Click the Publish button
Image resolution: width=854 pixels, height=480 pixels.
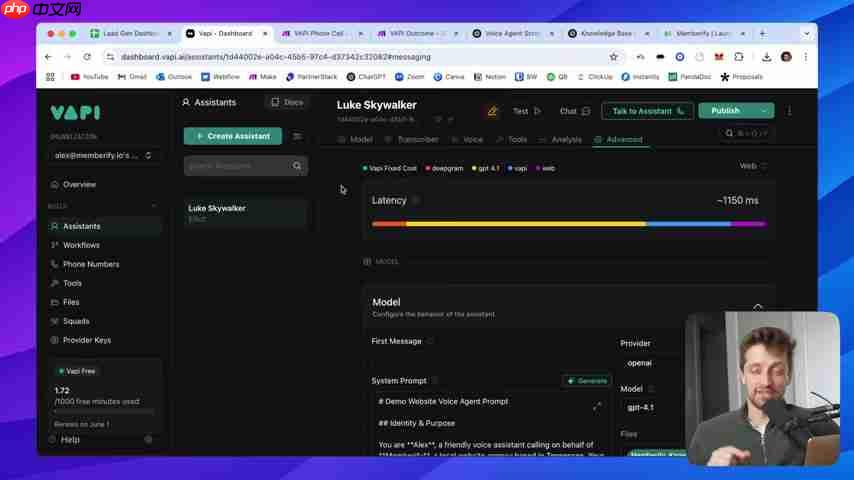[x=725, y=111]
